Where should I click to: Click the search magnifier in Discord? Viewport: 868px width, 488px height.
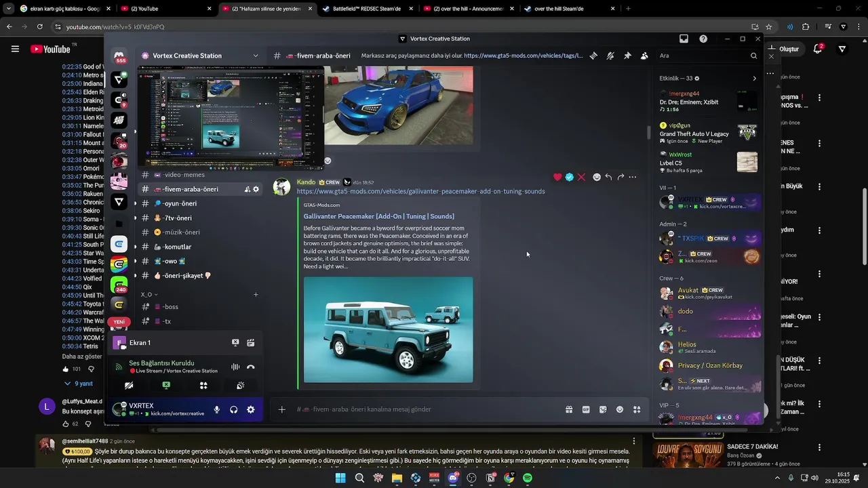coord(753,56)
